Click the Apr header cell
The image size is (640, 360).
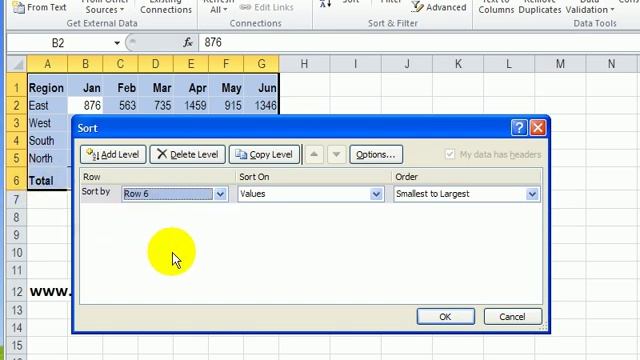(x=191, y=88)
